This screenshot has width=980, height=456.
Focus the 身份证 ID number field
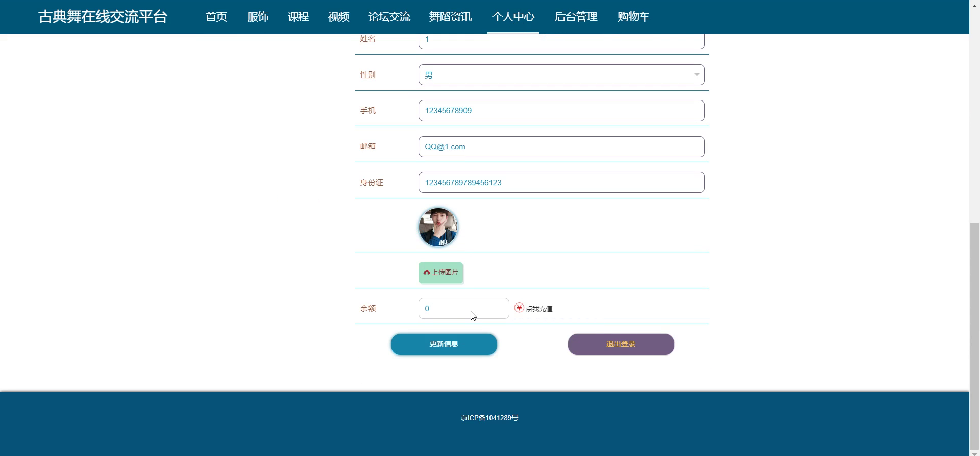[561, 183]
